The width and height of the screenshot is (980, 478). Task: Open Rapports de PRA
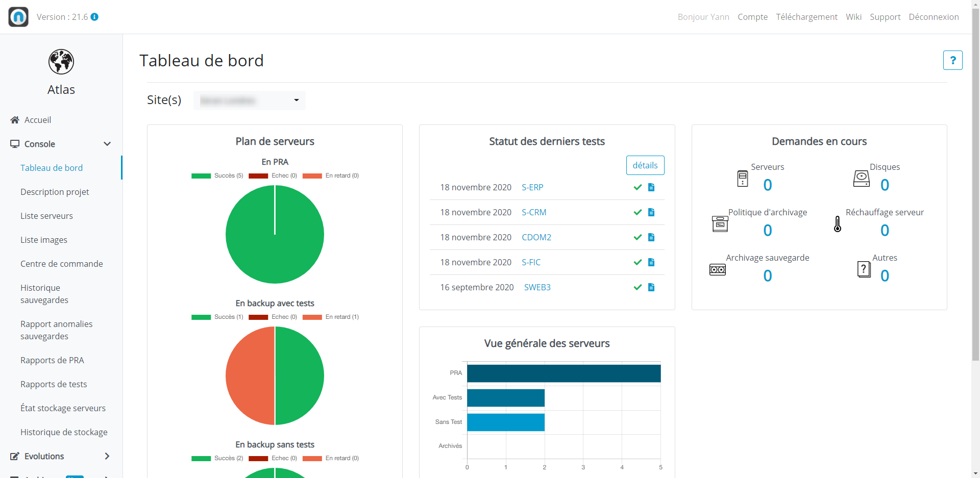52,360
